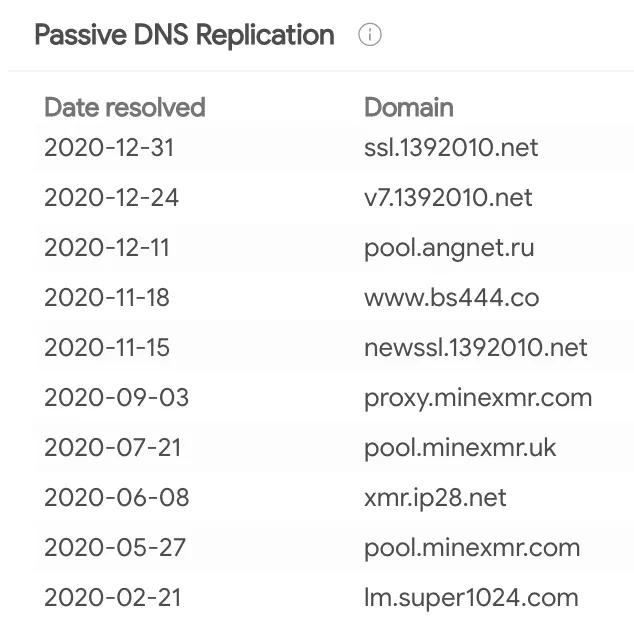This screenshot has width=634, height=638.
Task: Click the 2020-12-24 date cell
Action: [111, 198]
